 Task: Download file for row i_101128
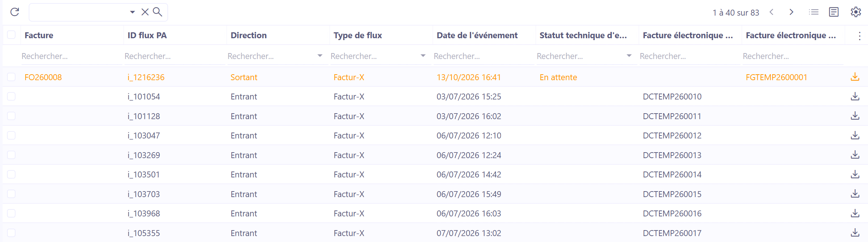(855, 116)
